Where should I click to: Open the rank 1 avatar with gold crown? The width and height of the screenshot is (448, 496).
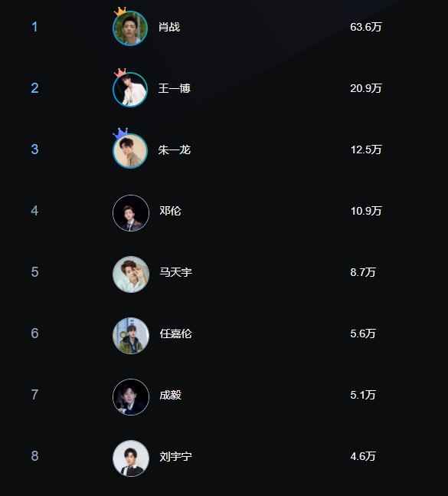(130, 28)
